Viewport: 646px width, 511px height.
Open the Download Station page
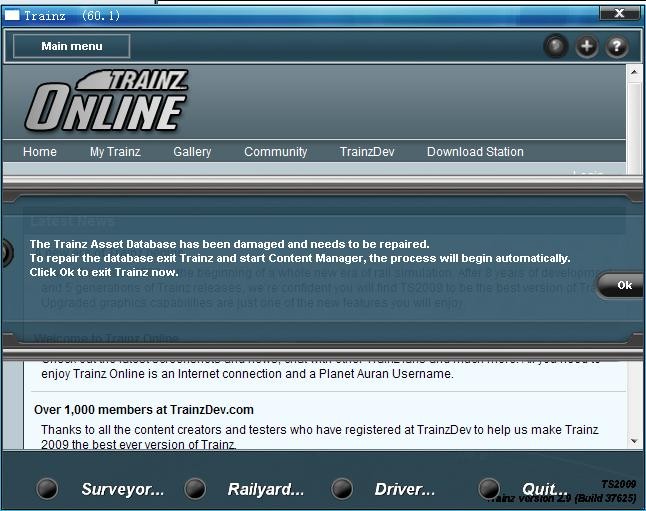[475, 152]
